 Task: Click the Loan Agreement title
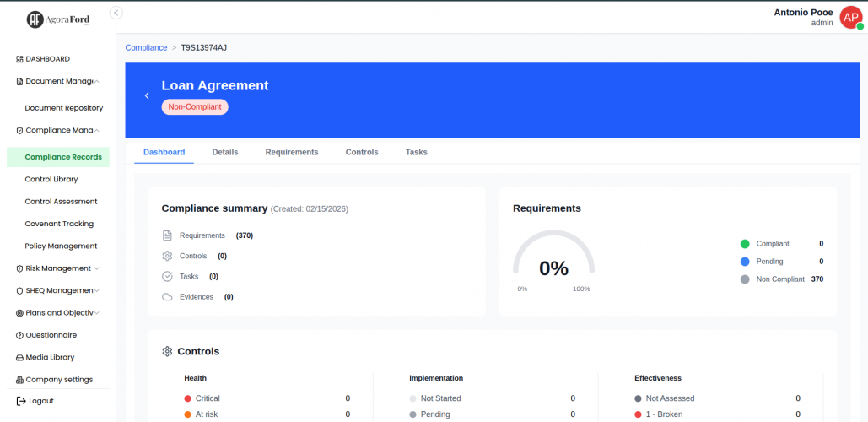click(215, 85)
